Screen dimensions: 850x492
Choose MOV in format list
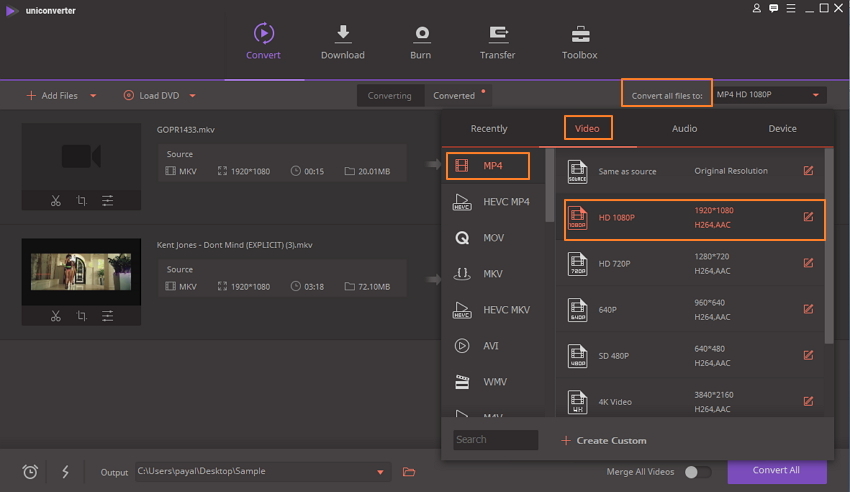coord(491,238)
